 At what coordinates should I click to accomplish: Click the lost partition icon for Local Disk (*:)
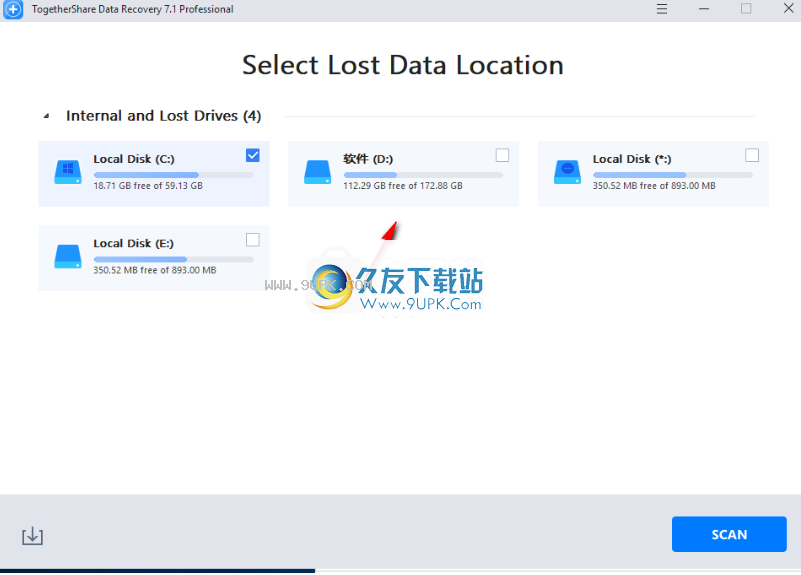567,172
